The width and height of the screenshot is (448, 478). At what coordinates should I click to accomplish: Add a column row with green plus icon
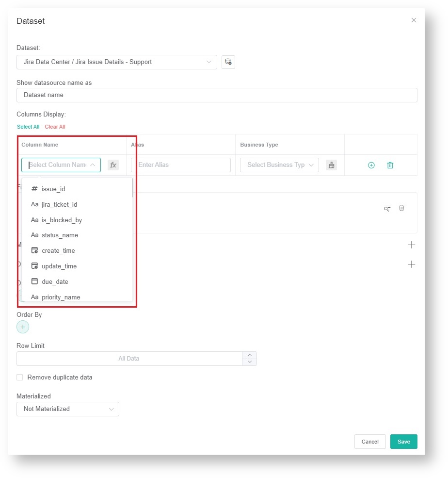point(371,165)
